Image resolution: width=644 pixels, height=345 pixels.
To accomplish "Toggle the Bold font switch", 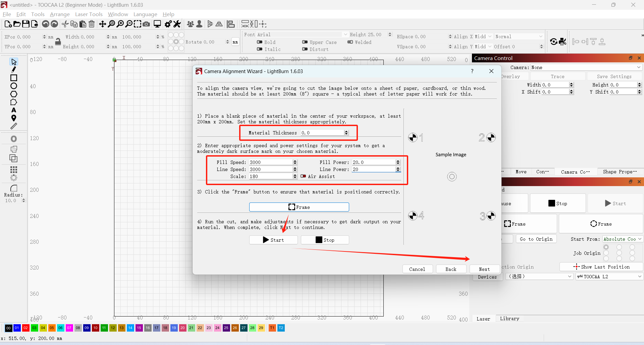I will (x=260, y=42).
